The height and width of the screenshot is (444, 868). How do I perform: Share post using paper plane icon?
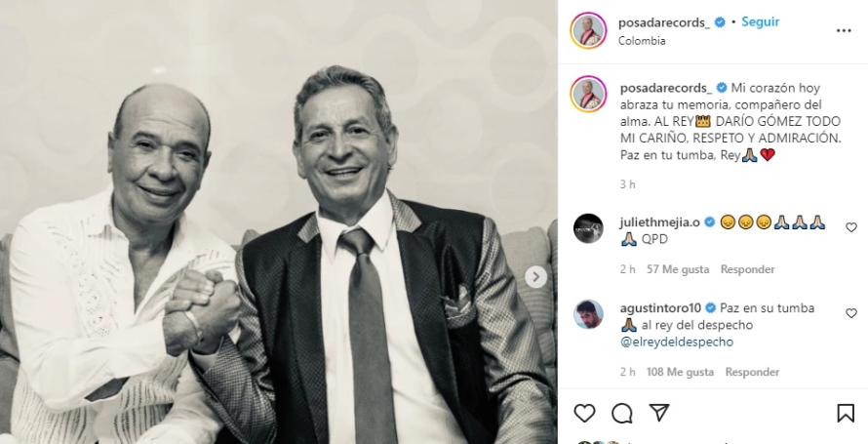[658, 413]
